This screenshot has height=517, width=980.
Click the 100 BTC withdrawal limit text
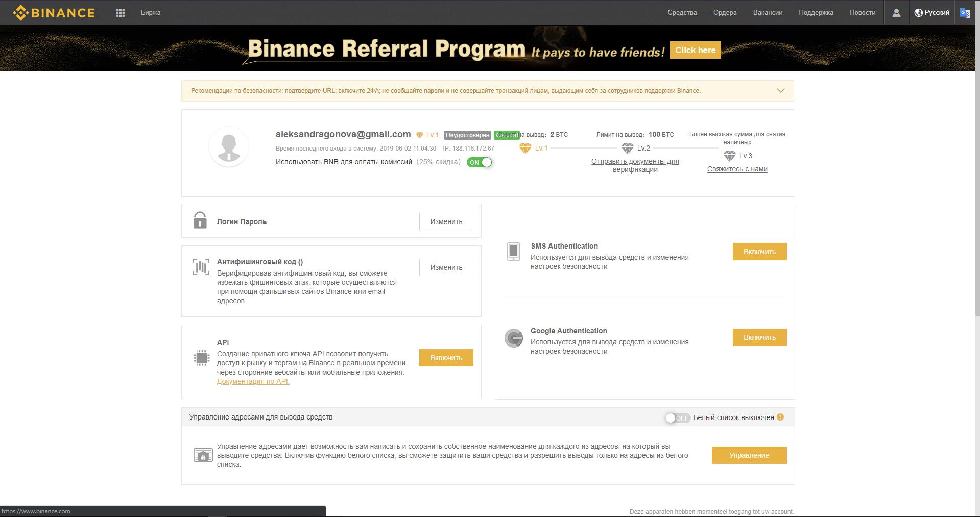point(661,135)
